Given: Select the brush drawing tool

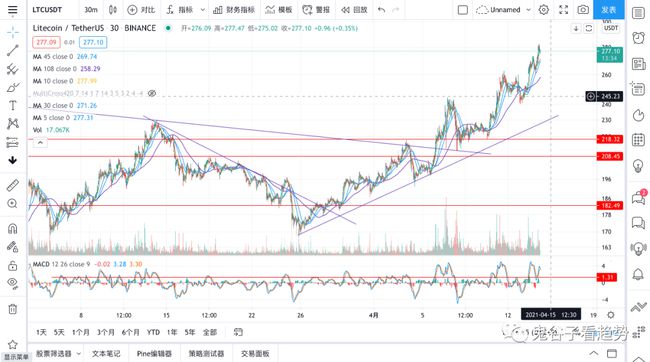Looking at the screenshot, I should (12, 87).
